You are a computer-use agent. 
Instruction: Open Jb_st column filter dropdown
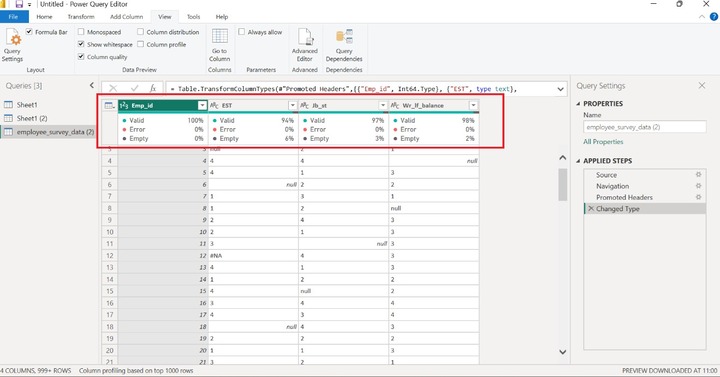[x=383, y=106]
